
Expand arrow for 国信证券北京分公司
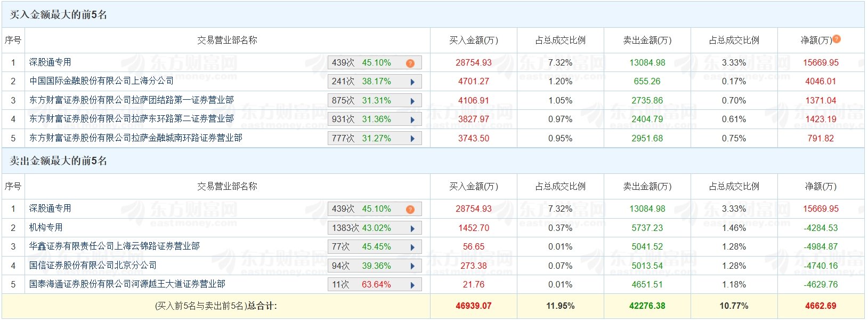pos(412,266)
